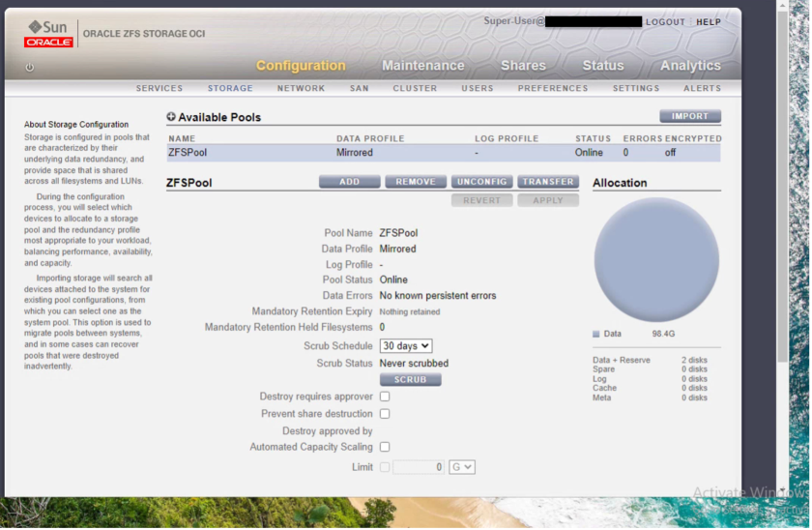Click the Cache 0 disks entry
The image size is (812, 530).
pyautogui.click(x=650, y=388)
